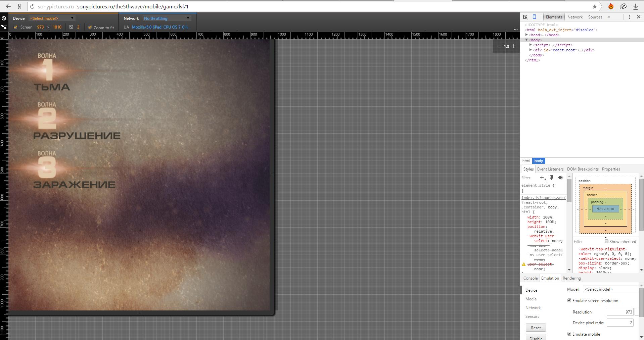The width and height of the screenshot is (644, 340).
Task: Click the Reset emulation button
Action: [x=536, y=328]
